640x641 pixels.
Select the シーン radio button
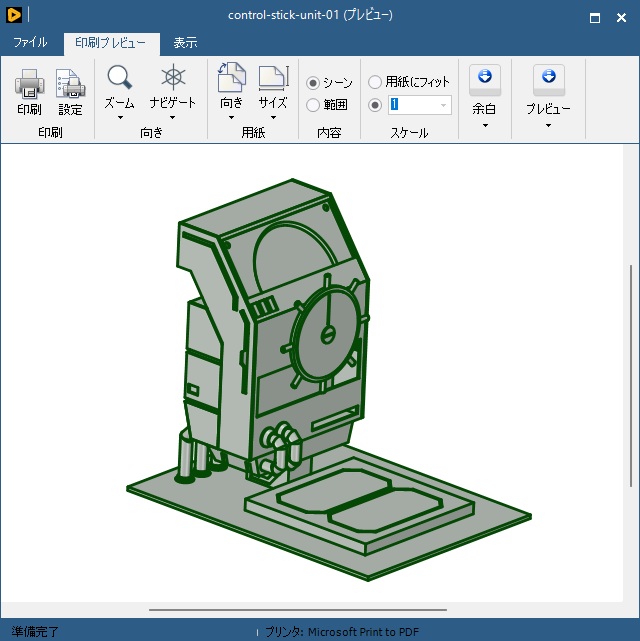pos(313,83)
